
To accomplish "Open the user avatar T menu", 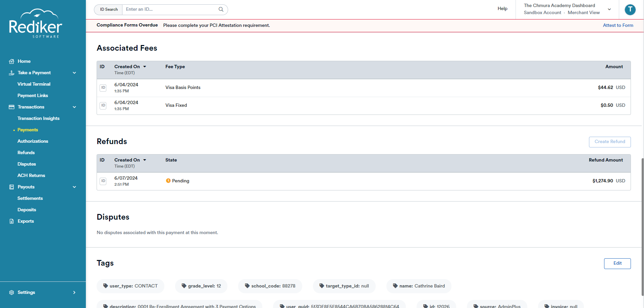I will point(630,9).
